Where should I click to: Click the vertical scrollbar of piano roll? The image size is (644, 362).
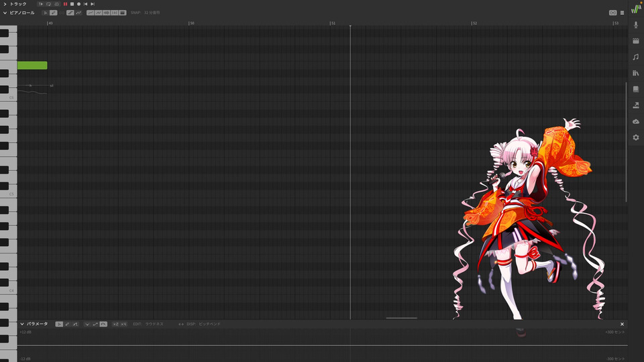click(x=626, y=141)
